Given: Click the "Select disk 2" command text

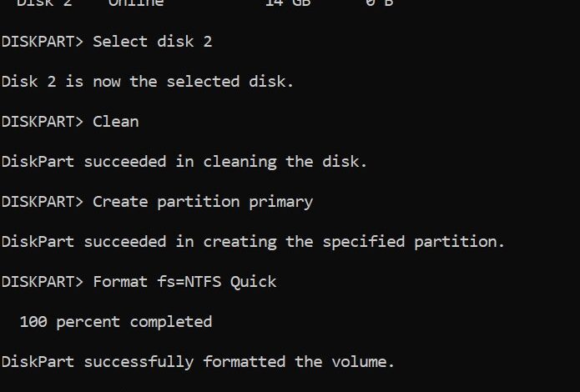Looking at the screenshot, I should coord(153,41).
